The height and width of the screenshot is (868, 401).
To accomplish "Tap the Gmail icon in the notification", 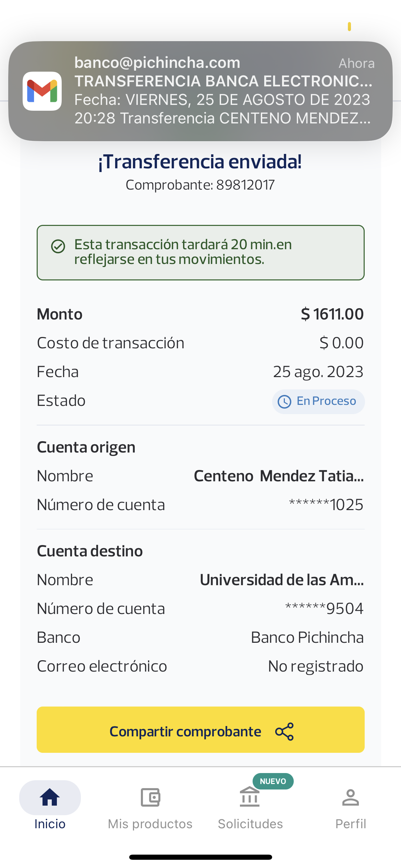I will coord(42,91).
